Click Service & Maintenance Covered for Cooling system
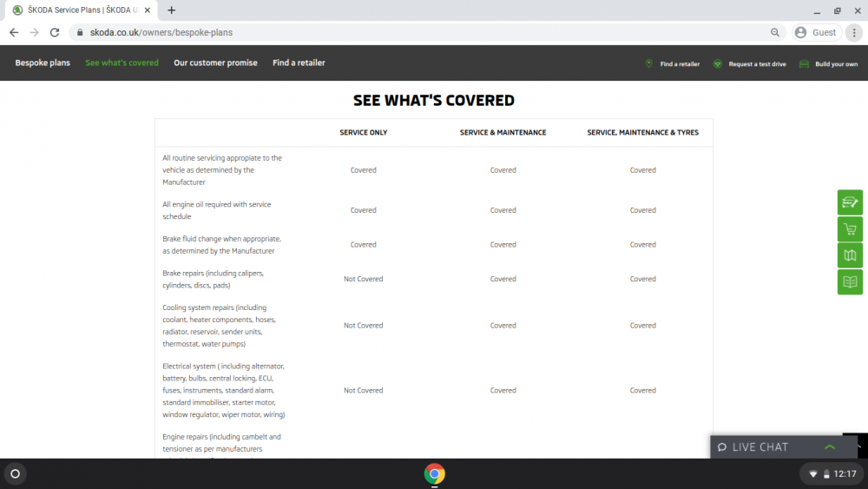The image size is (868, 489). click(503, 326)
